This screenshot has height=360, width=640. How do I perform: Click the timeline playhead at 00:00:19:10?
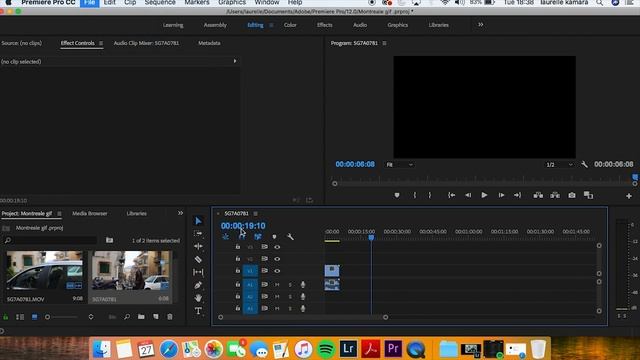371,237
